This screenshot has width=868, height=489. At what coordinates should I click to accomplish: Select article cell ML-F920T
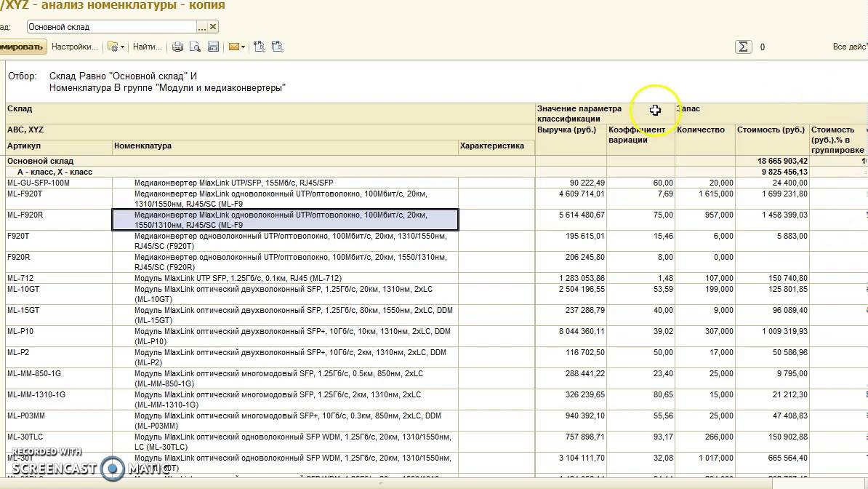[x=59, y=199]
